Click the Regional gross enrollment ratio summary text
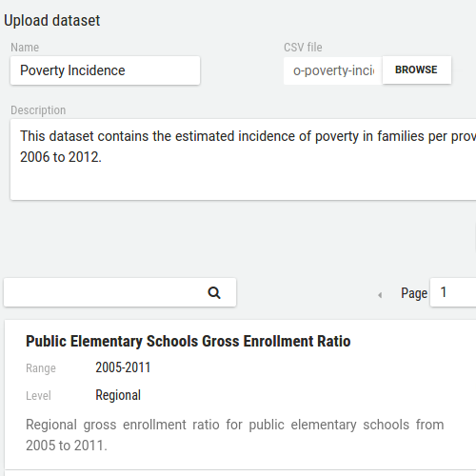This screenshot has height=476, width=476. pyautogui.click(x=235, y=435)
